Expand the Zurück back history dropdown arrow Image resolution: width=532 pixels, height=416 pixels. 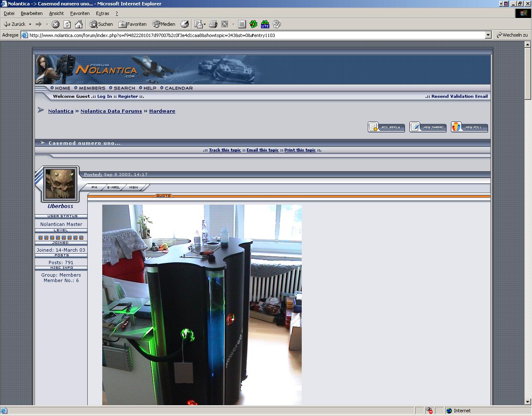[30, 24]
